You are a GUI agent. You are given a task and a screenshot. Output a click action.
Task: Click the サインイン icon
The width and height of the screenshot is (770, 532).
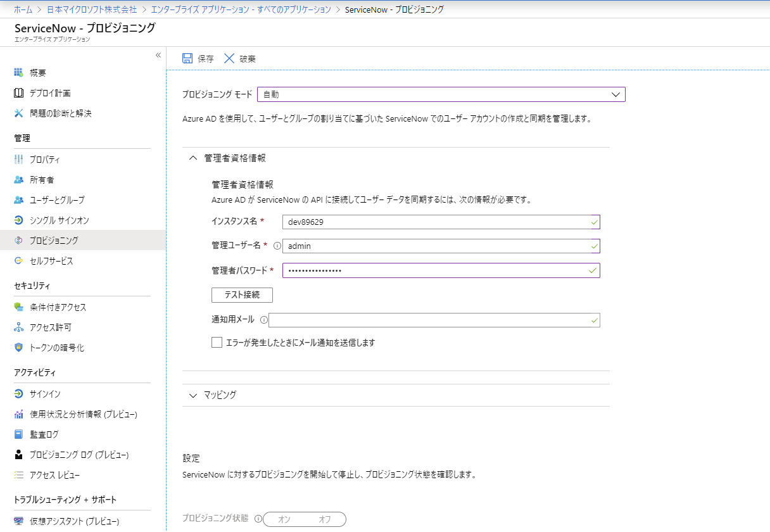pos(18,394)
